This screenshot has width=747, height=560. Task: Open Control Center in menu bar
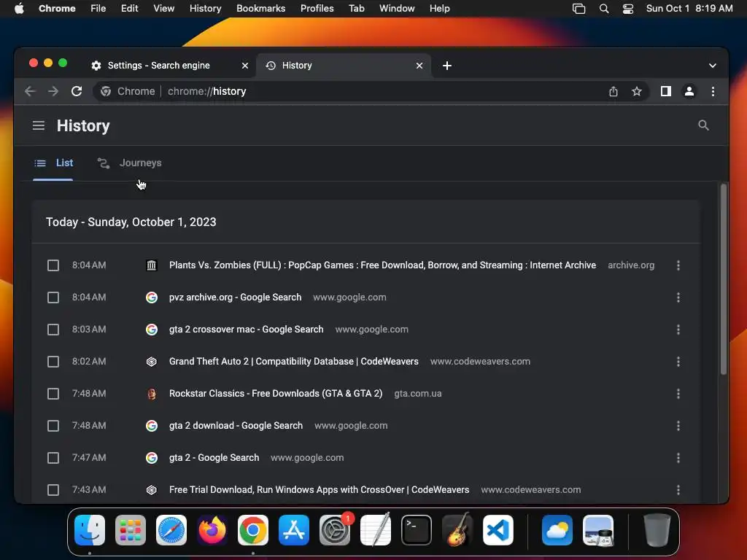(x=628, y=9)
